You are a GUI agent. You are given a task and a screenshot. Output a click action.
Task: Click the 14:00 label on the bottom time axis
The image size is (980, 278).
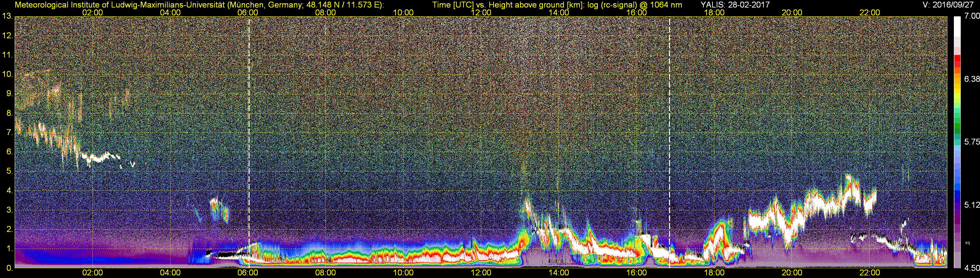pyautogui.click(x=559, y=273)
